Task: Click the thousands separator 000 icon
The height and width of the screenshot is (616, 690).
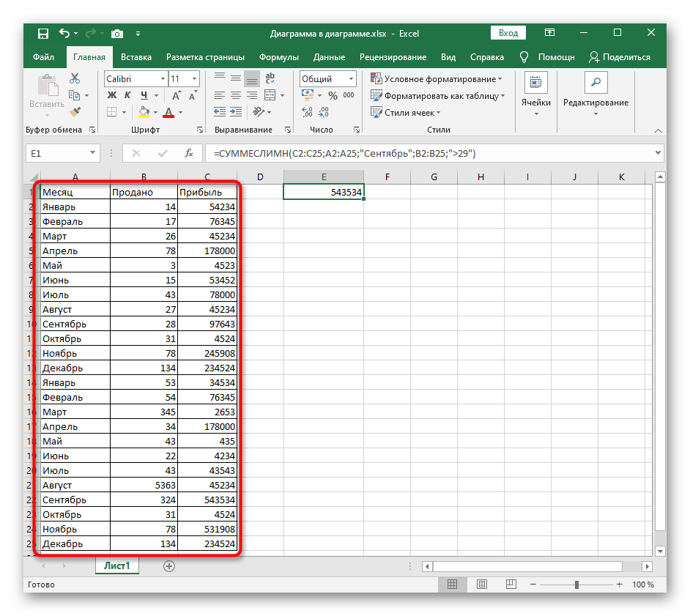Action: click(x=349, y=95)
